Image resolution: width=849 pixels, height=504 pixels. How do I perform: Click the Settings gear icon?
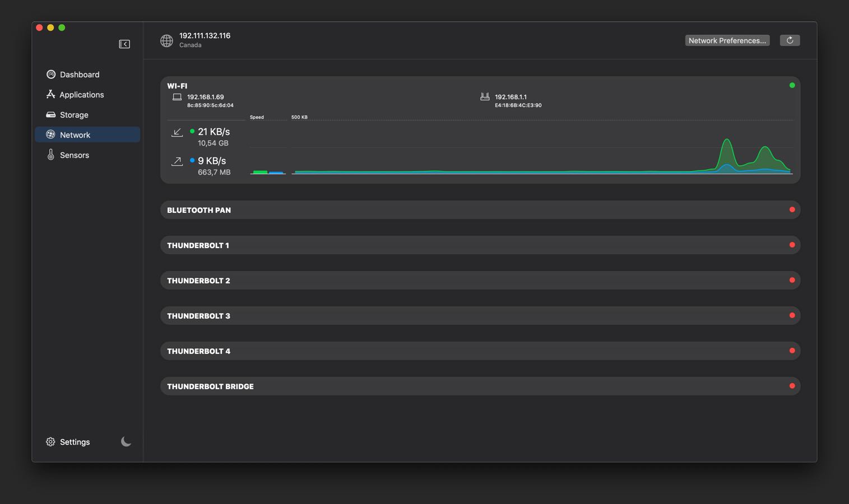click(50, 442)
